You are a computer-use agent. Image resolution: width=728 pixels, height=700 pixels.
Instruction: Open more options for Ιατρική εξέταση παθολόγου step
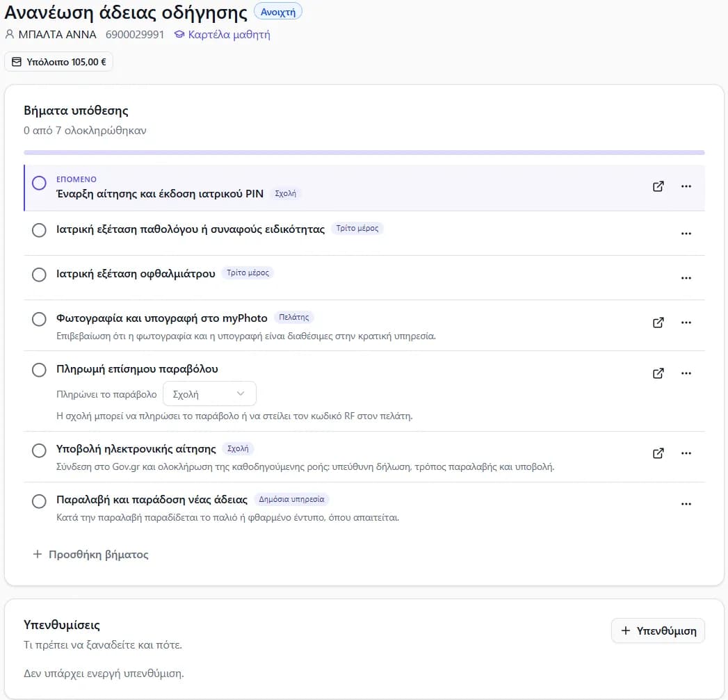click(x=686, y=234)
